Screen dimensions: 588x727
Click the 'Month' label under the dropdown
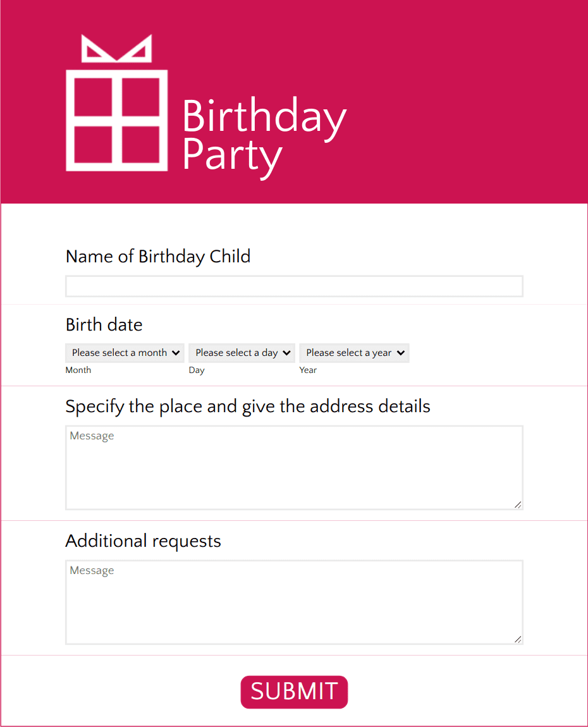click(x=78, y=370)
